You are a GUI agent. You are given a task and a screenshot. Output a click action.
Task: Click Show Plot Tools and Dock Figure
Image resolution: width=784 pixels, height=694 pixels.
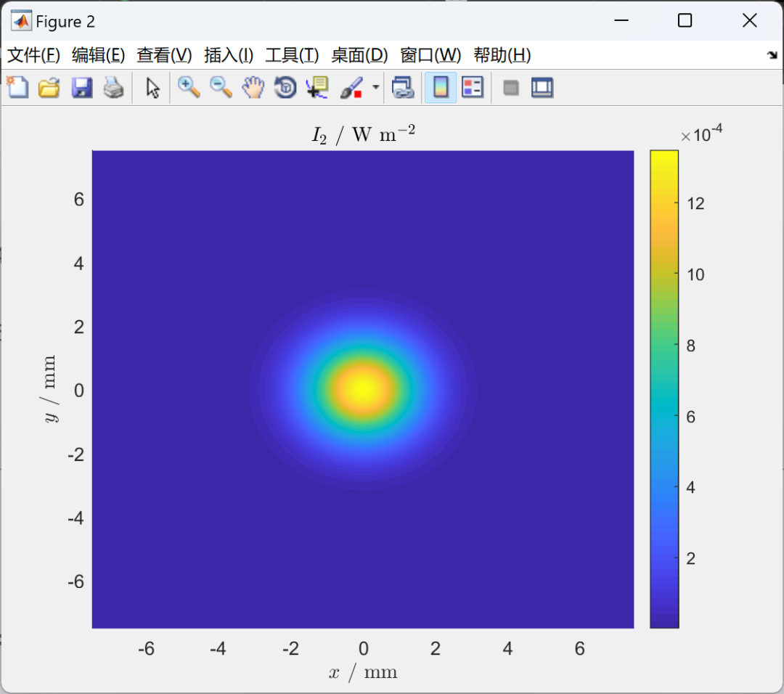click(x=542, y=88)
